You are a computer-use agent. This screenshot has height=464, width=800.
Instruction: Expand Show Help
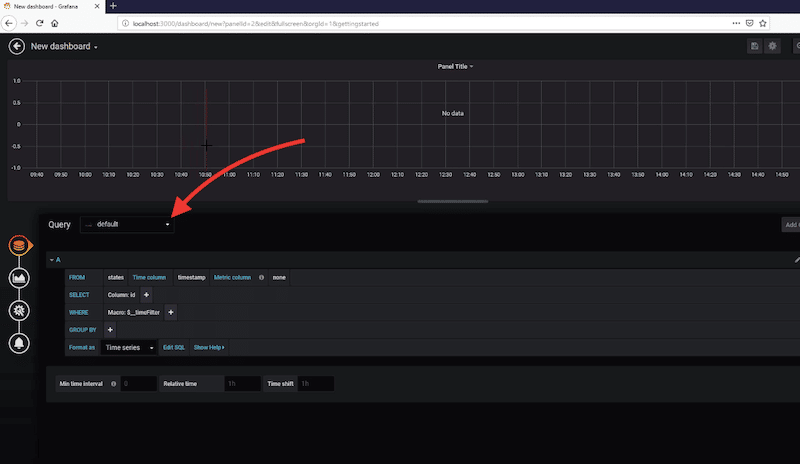click(209, 348)
